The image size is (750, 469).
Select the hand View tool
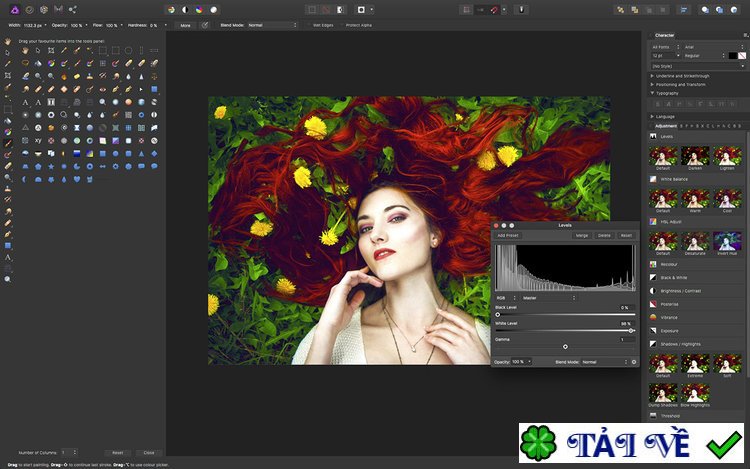point(8,40)
